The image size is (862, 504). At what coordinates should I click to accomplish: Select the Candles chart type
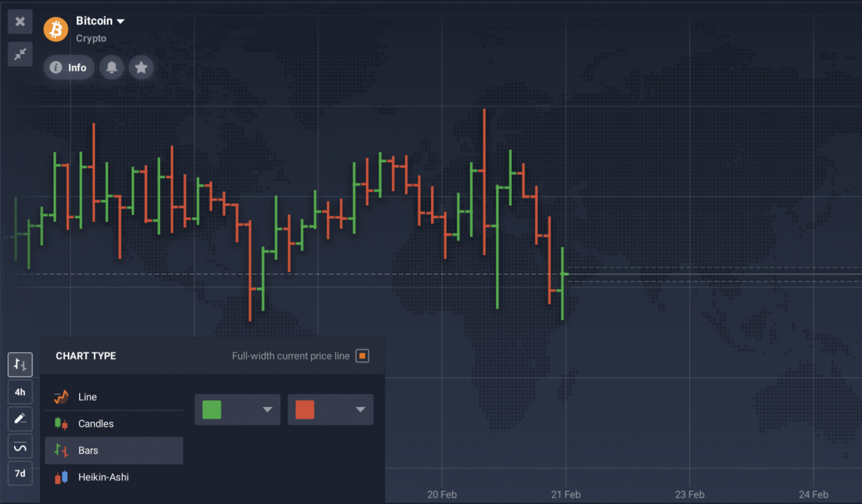click(114, 424)
